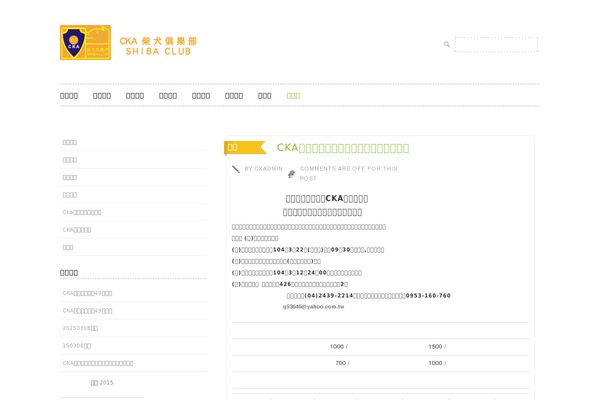Click the table cell 1500 /
600x400 pixels.
click(437, 346)
